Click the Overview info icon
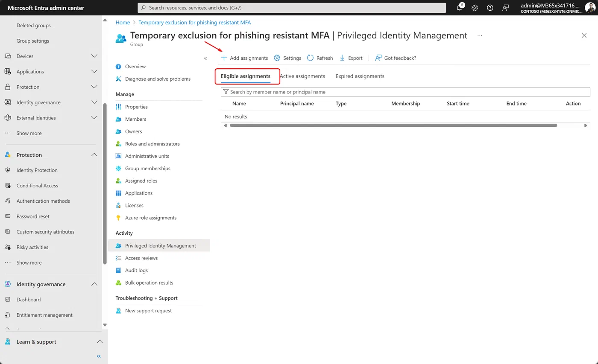The image size is (598, 364). pyautogui.click(x=119, y=67)
